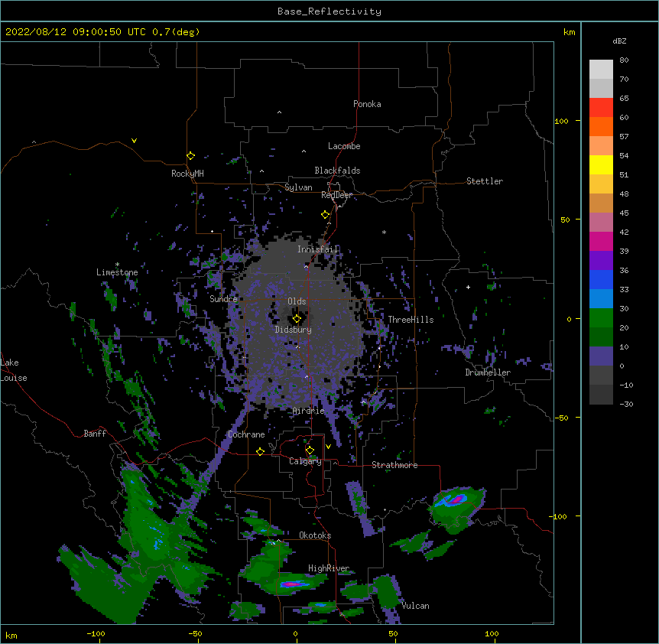Select the Innisfail city label
Viewport: 659px width, 644px height.
tap(318, 249)
